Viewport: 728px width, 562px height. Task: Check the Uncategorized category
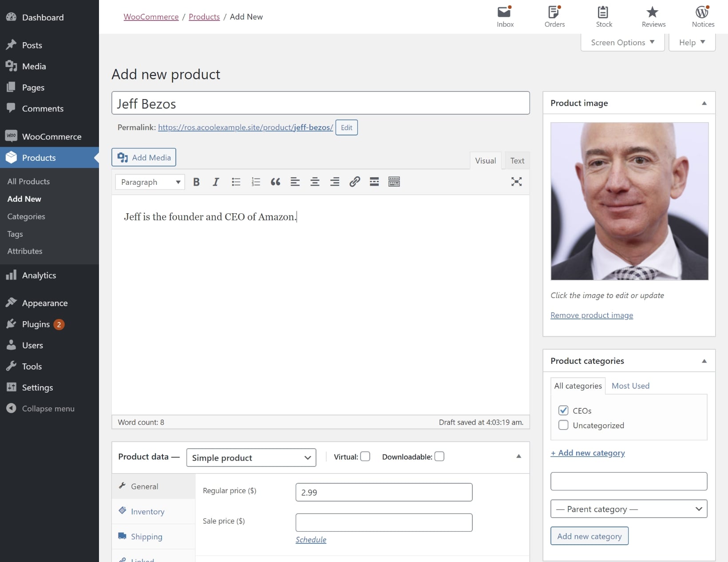pos(563,425)
